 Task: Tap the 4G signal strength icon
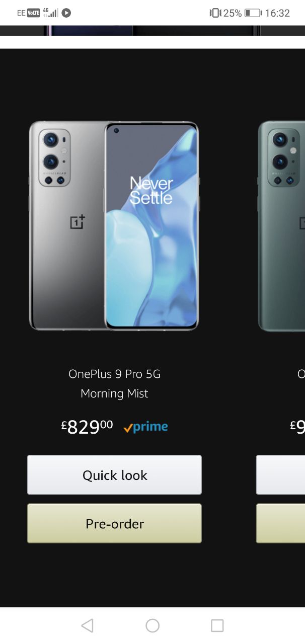click(51, 13)
